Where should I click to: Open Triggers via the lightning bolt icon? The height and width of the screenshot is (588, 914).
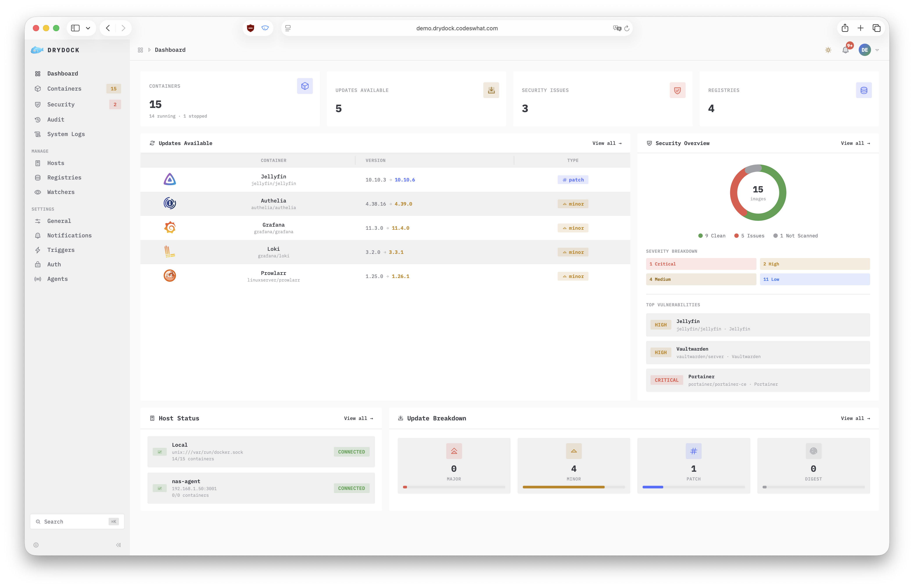38,250
